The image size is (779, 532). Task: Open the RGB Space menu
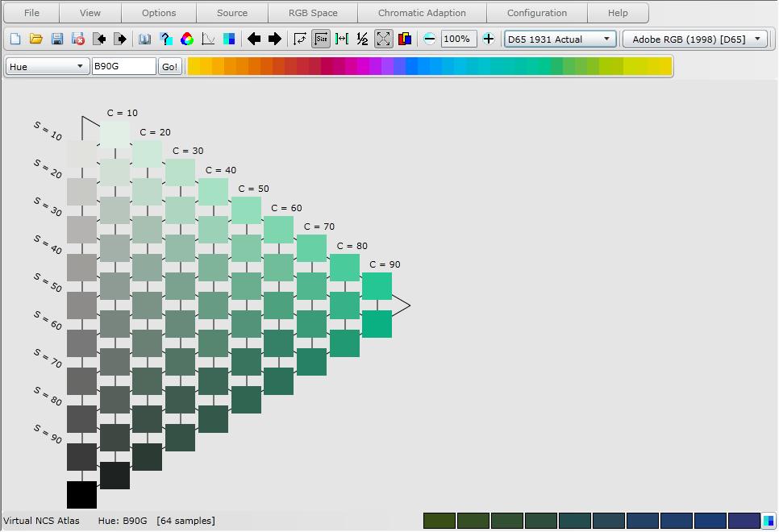[313, 13]
